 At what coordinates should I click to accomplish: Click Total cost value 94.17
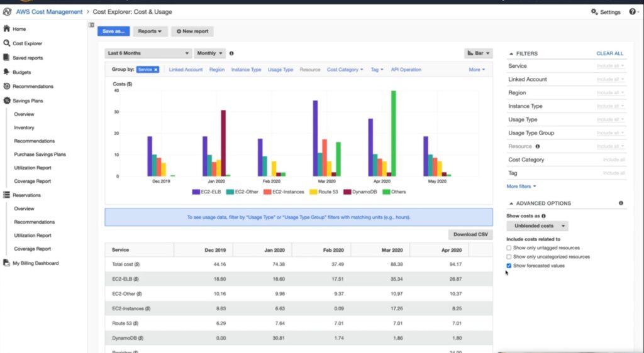click(455, 264)
